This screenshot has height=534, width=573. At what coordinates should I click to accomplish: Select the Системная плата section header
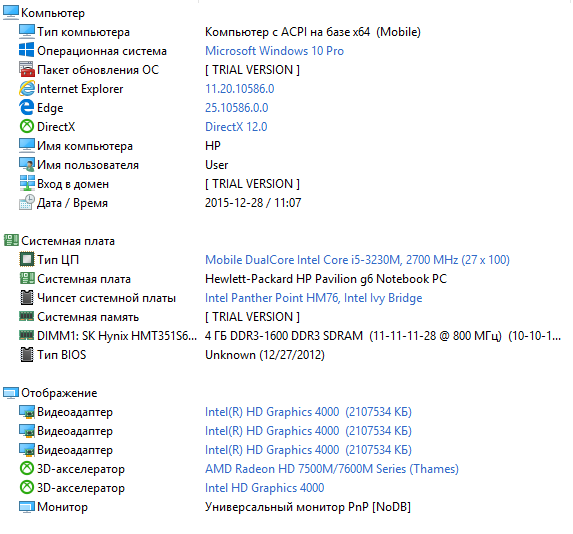pyautogui.click(x=68, y=241)
